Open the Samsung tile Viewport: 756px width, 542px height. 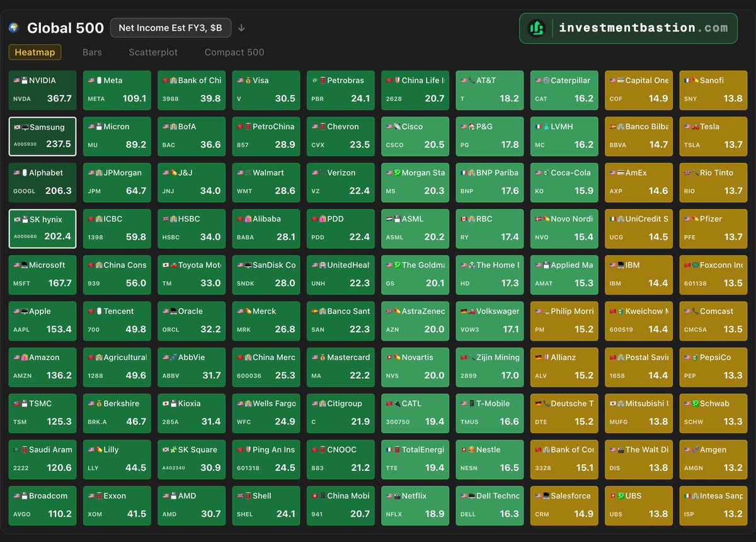(42, 136)
